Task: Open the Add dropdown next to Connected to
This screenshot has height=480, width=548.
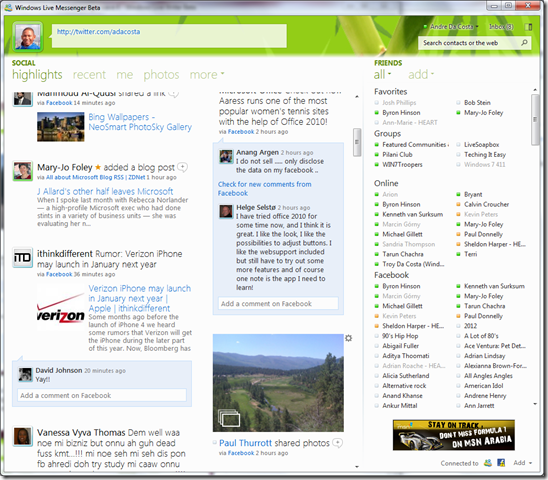Action: point(522,463)
